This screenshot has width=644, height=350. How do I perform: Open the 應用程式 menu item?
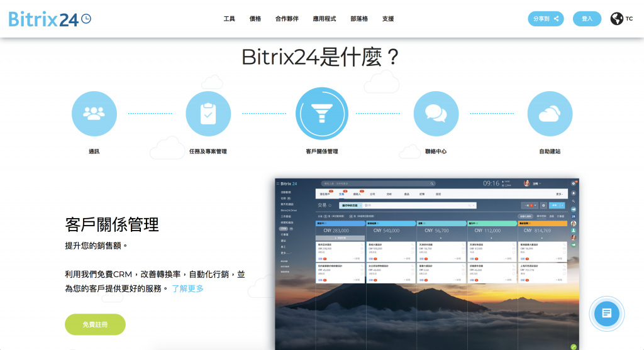324,19
